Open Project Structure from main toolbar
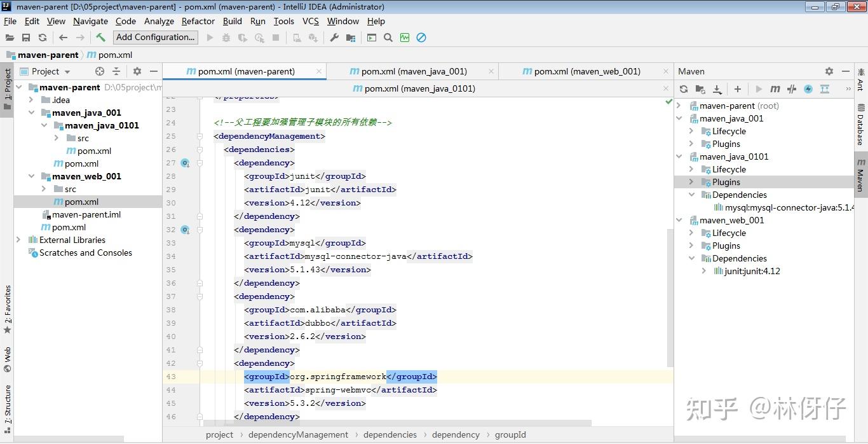 351,38
